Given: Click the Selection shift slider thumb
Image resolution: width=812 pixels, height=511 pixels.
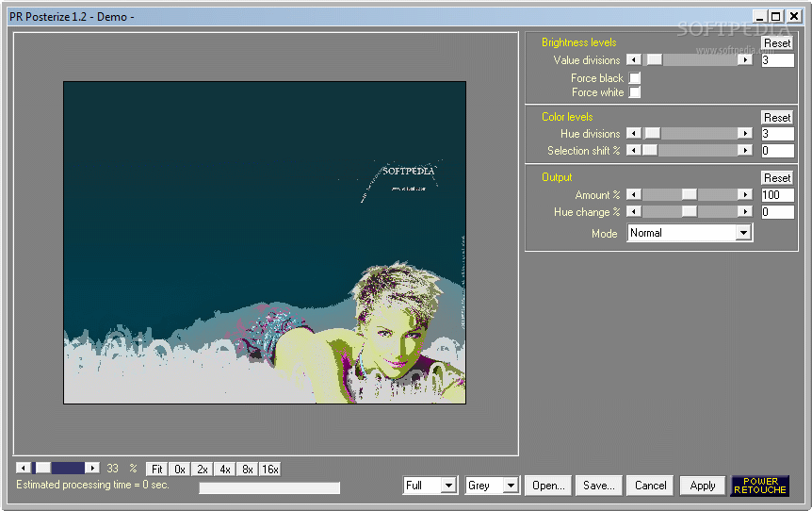Looking at the screenshot, I should pyautogui.click(x=650, y=150).
